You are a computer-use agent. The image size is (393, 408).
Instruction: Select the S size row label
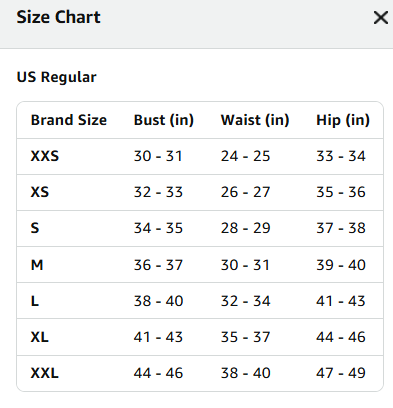(35, 228)
